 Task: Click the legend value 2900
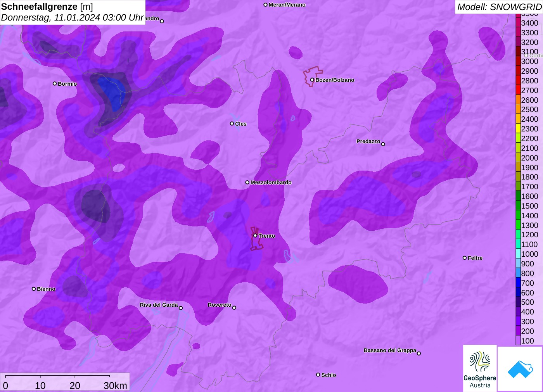[529, 71]
